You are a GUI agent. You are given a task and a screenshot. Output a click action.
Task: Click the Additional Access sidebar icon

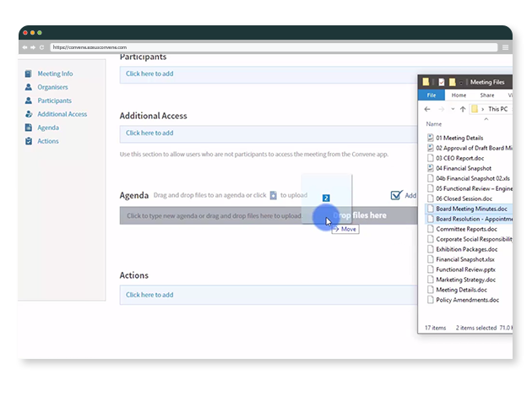29,114
